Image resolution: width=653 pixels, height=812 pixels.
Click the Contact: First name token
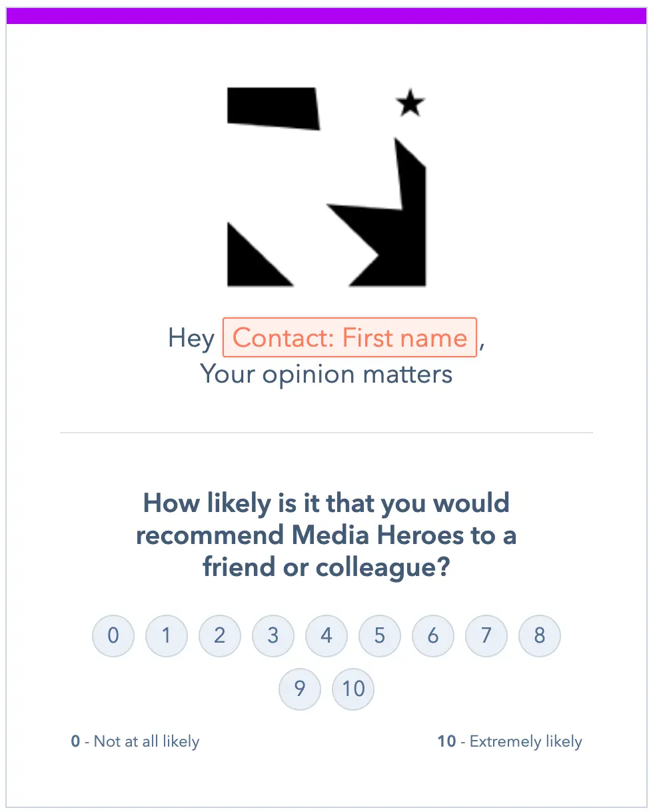coord(350,338)
